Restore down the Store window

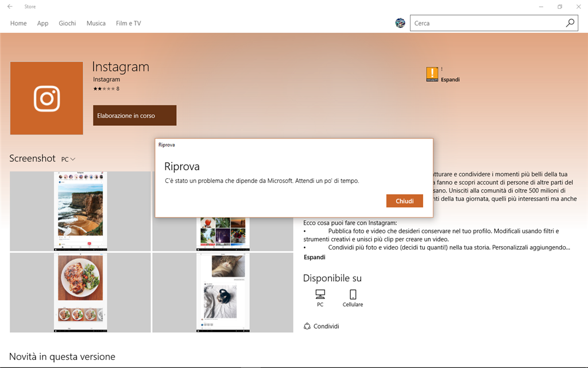pyautogui.click(x=560, y=6)
